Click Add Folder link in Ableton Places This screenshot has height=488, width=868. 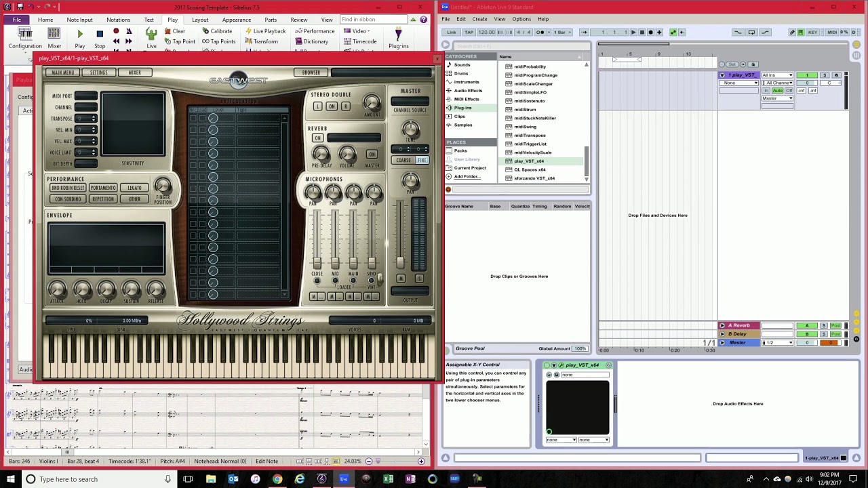467,177
